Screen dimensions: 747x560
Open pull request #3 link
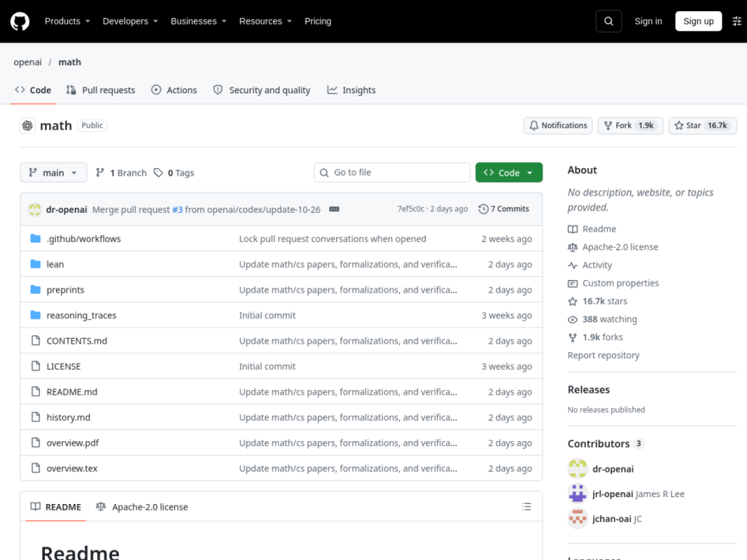click(177, 209)
